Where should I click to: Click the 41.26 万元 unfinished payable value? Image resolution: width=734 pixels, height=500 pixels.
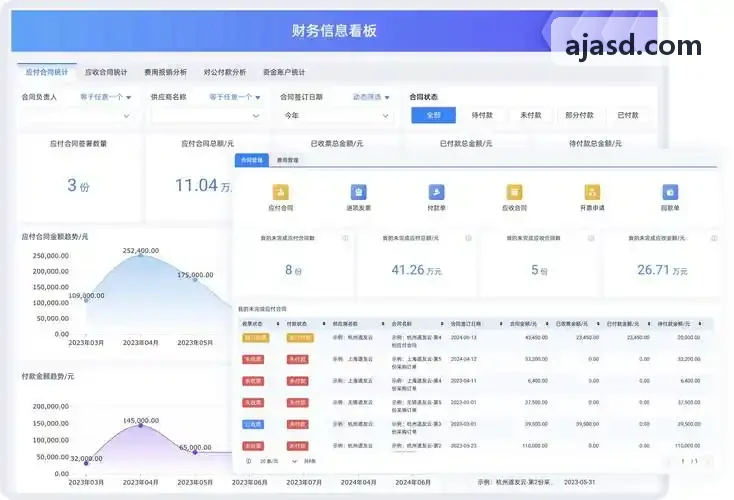(x=416, y=270)
